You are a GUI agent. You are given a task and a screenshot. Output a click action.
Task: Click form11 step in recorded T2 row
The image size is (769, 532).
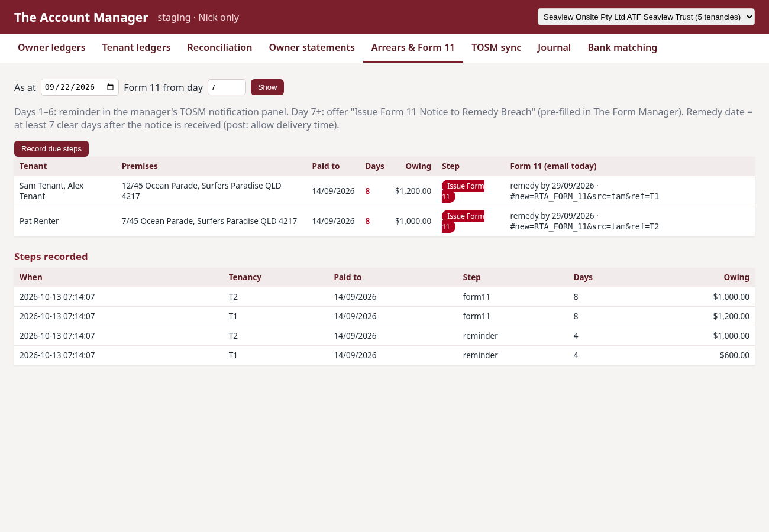pos(477,297)
